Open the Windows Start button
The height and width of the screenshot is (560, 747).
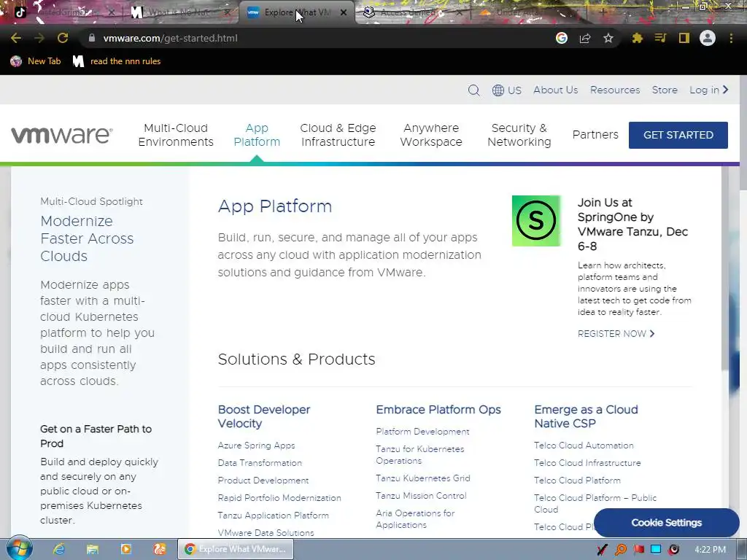pyautogui.click(x=20, y=548)
